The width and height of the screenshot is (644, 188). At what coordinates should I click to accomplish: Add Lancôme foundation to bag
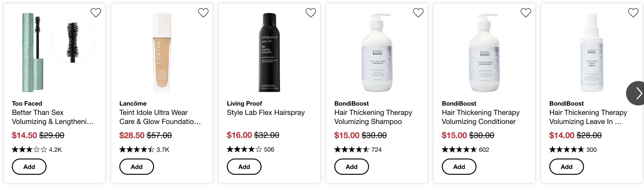pos(137,167)
